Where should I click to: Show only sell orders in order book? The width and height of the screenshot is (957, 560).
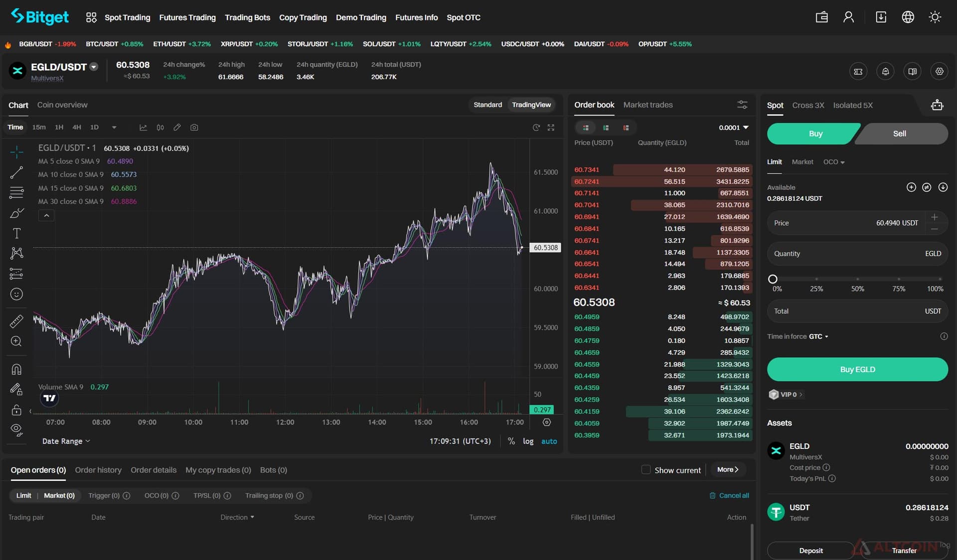[x=626, y=128]
